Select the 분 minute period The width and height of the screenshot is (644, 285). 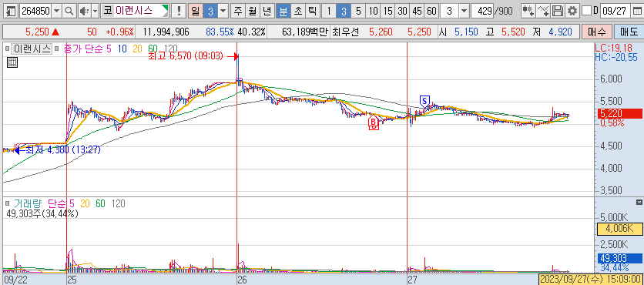pos(283,11)
